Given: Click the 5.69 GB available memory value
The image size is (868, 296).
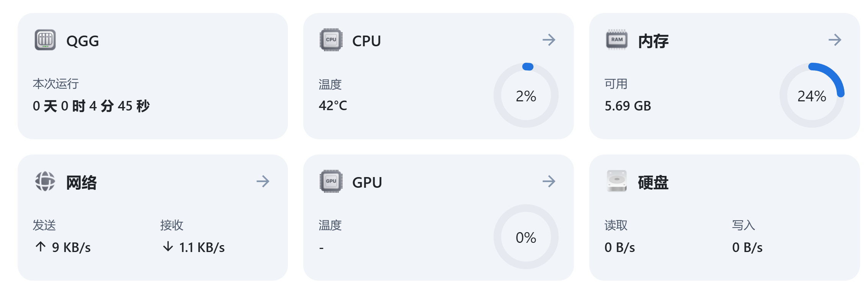Looking at the screenshot, I should (628, 106).
